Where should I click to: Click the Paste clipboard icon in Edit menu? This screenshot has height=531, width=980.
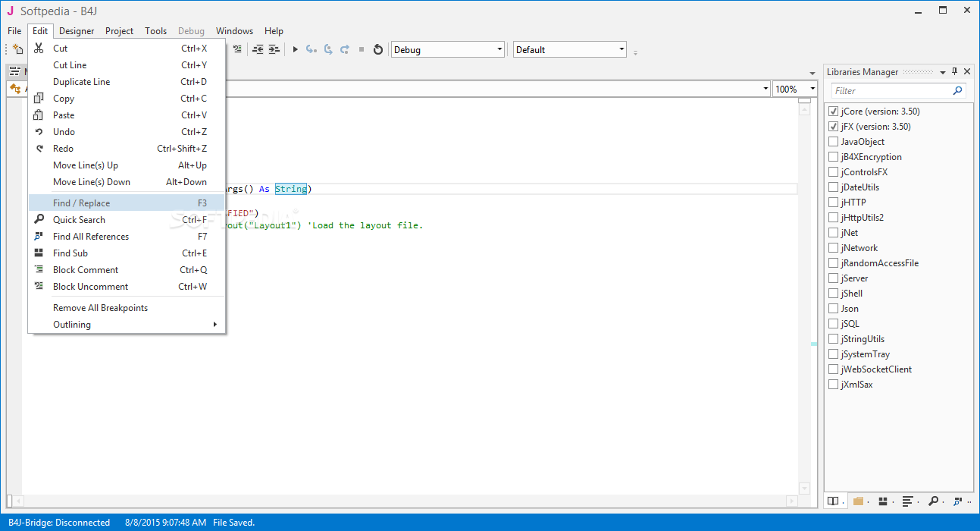coord(39,115)
